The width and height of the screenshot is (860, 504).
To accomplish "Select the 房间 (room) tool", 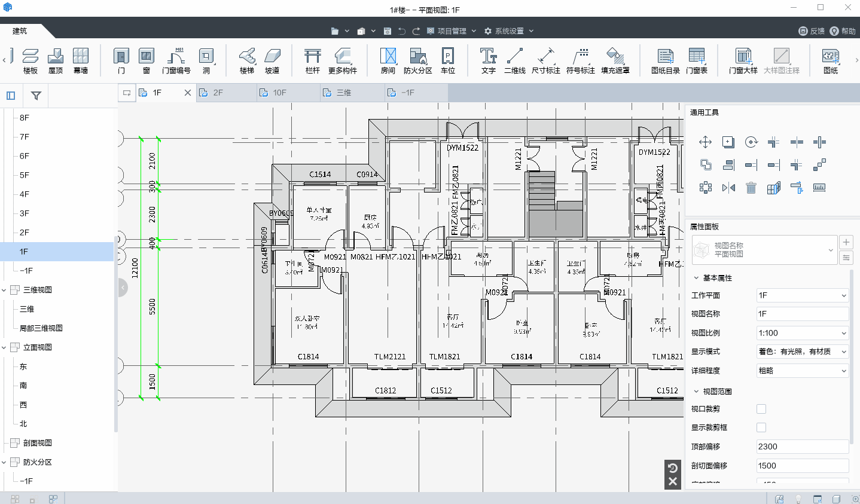I will coord(388,62).
